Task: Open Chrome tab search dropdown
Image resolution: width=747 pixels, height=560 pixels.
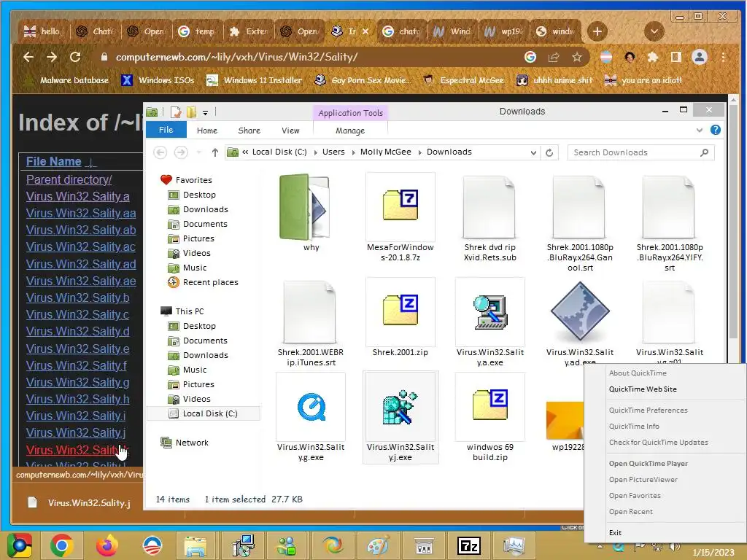Action: pos(654,31)
